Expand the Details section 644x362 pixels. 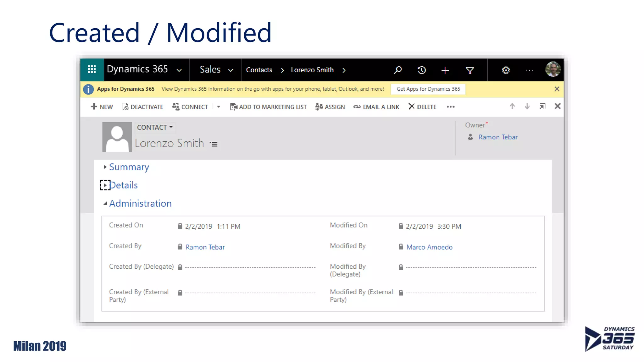pyautogui.click(x=123, y=185)
